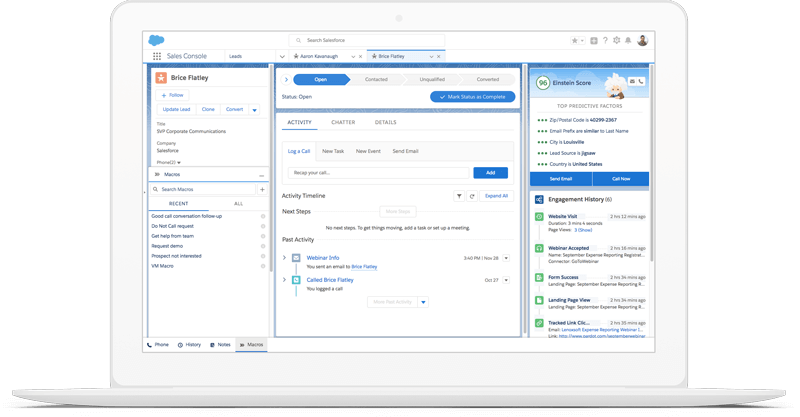Screen dimensions: 800x417
Task: Switch to the Chatter tab
Action: point(343,122)
